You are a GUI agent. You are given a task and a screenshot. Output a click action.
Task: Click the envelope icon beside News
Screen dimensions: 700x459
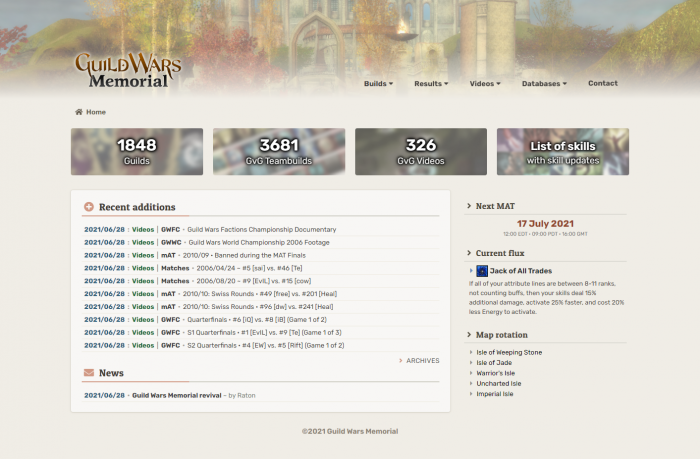pos(89,373)
